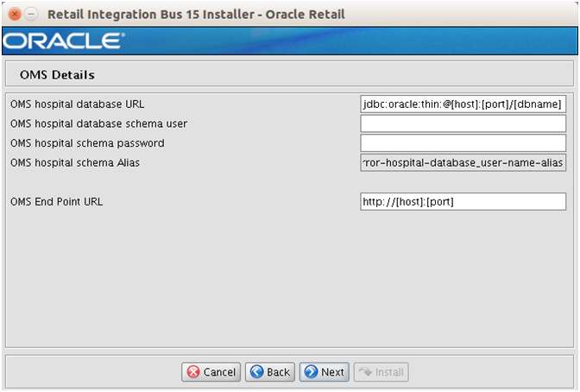Proceed with the Next button
The image size is (580, 392).
[x=325, y=371]
